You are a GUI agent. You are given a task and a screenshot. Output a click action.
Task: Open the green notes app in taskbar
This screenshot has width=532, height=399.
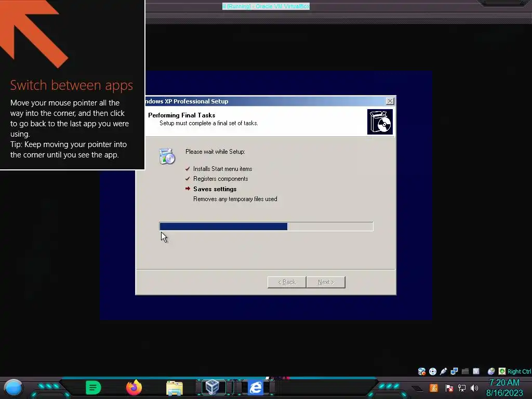tap(94, 388)
